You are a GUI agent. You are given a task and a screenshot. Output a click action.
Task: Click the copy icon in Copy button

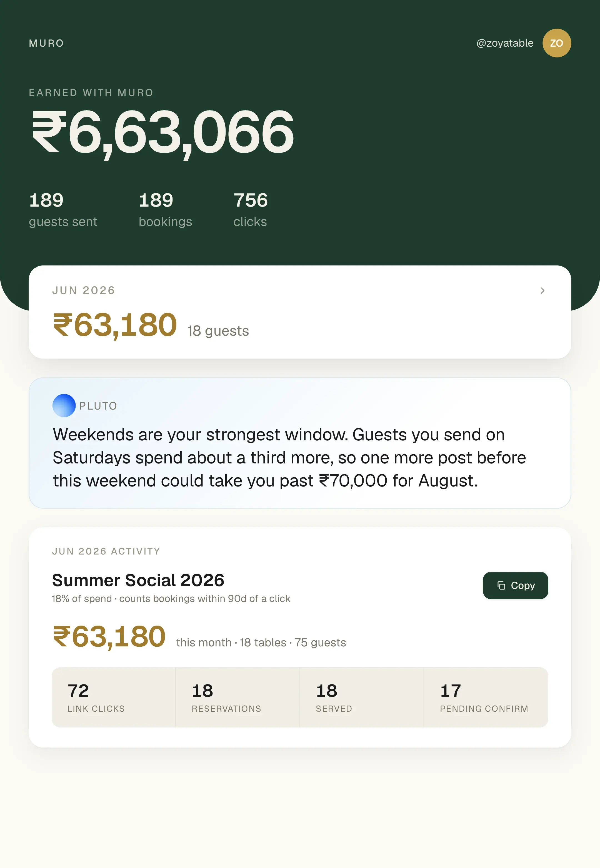click(x=501, y=585)
